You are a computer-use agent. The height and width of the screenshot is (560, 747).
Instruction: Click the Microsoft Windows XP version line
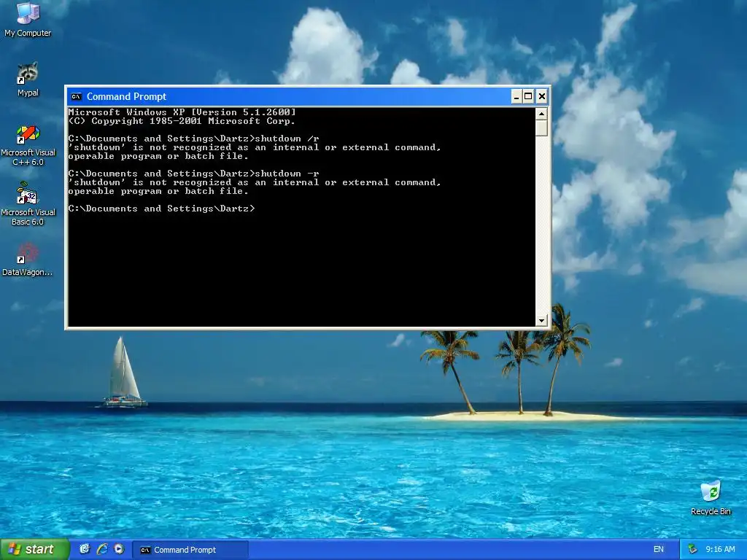click(x=182, y=112)
